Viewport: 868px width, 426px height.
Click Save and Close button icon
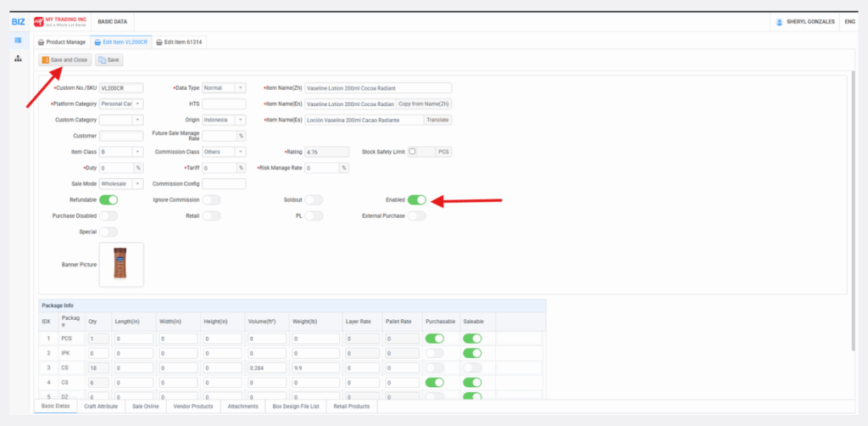45,60
